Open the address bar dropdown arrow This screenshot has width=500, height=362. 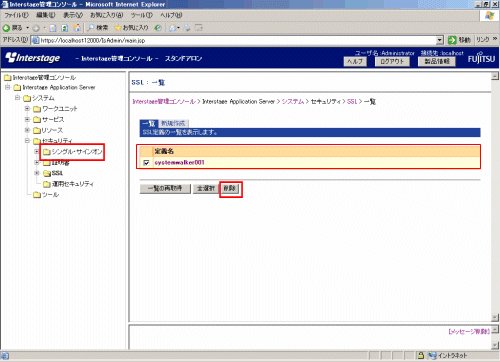click(x=440, y=40)
